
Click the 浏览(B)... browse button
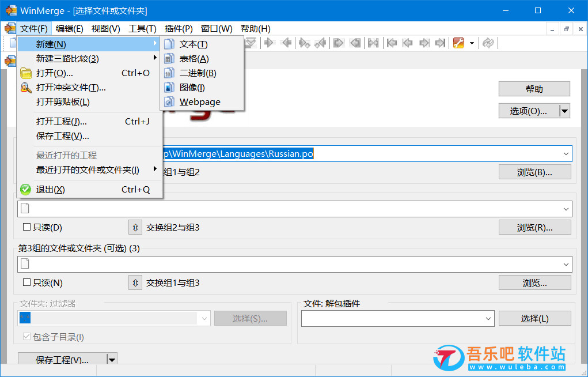(x=535, y=172)
